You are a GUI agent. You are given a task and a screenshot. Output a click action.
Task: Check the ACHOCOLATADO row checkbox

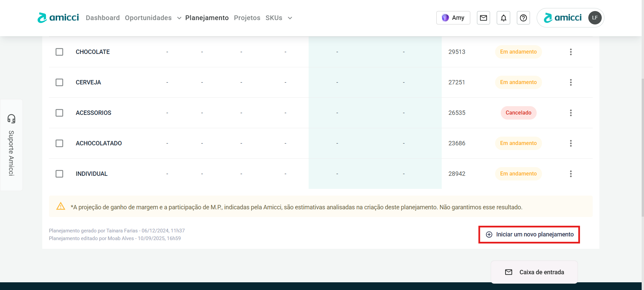click(x=59, y=143)
